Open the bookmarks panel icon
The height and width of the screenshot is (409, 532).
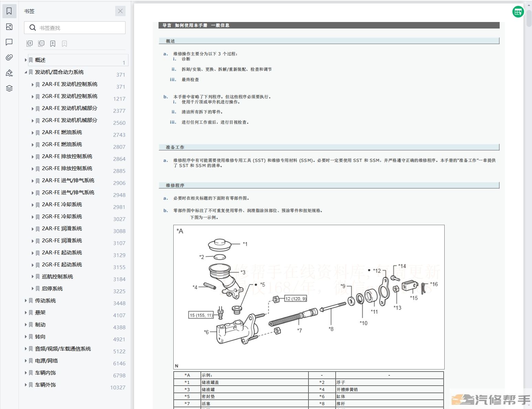click(9, 11)
